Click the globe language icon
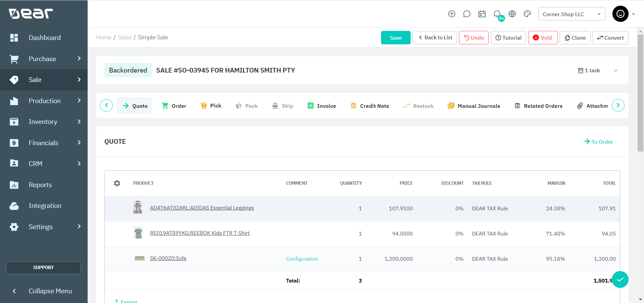Viewport: 644px width, 303px height. 512,14
